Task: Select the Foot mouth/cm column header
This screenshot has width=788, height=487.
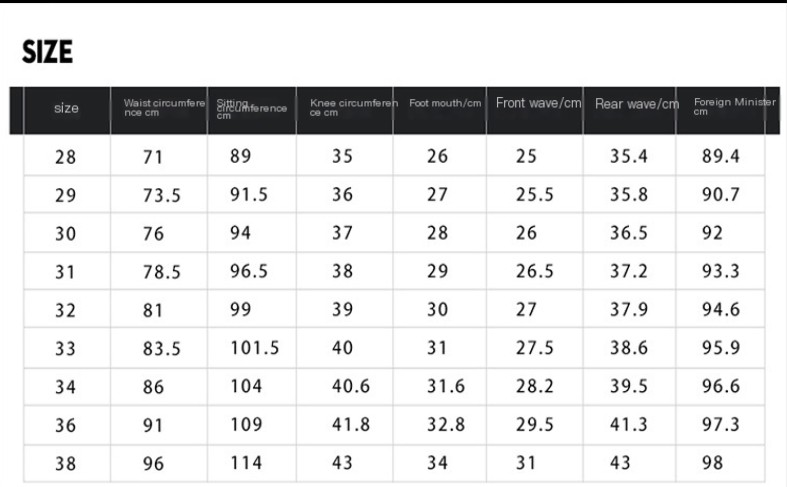Action: coord(446,103)
